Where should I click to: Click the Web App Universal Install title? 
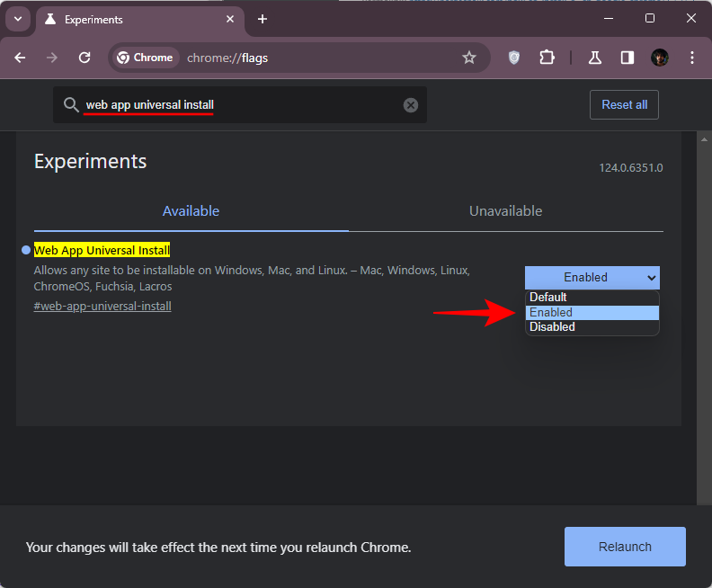click(x=102, y=250)
